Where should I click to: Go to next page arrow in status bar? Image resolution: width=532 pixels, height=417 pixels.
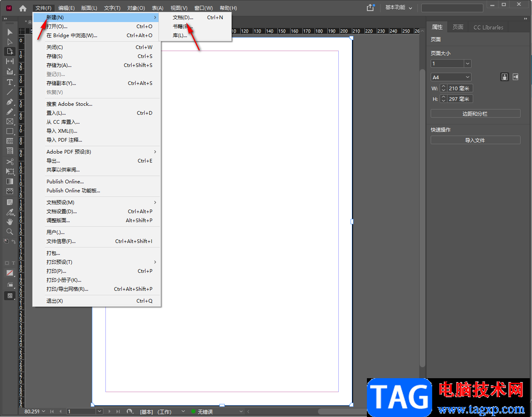pos(110,411)
